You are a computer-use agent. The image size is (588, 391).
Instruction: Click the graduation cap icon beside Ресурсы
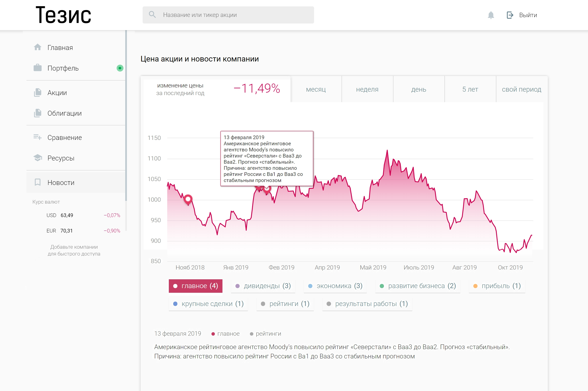37,158
